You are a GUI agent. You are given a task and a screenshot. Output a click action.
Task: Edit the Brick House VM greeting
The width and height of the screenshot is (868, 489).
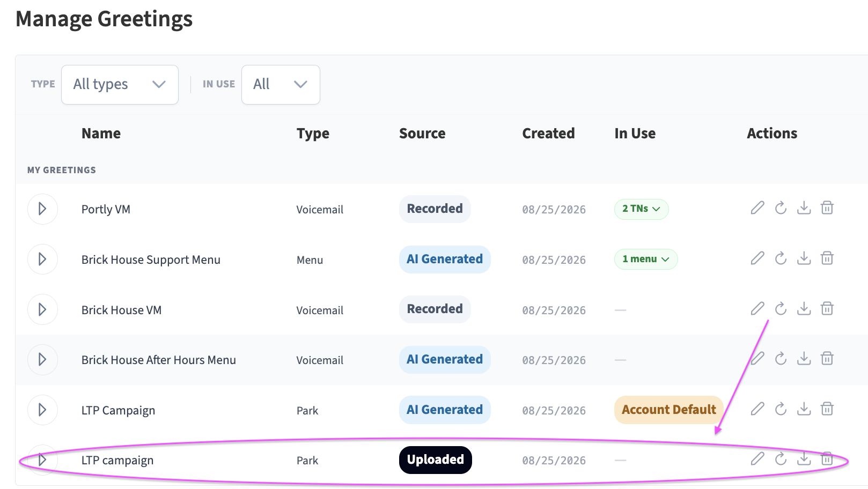click(757, 308)
